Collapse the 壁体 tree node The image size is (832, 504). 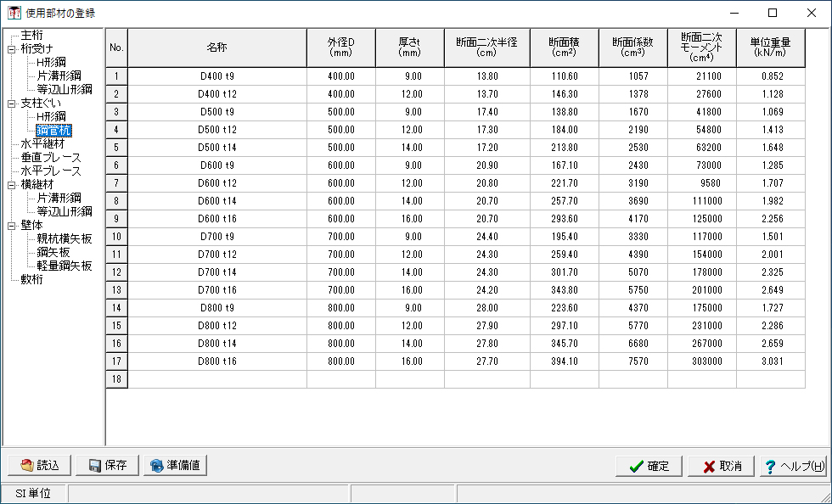(x=11, y=226)
